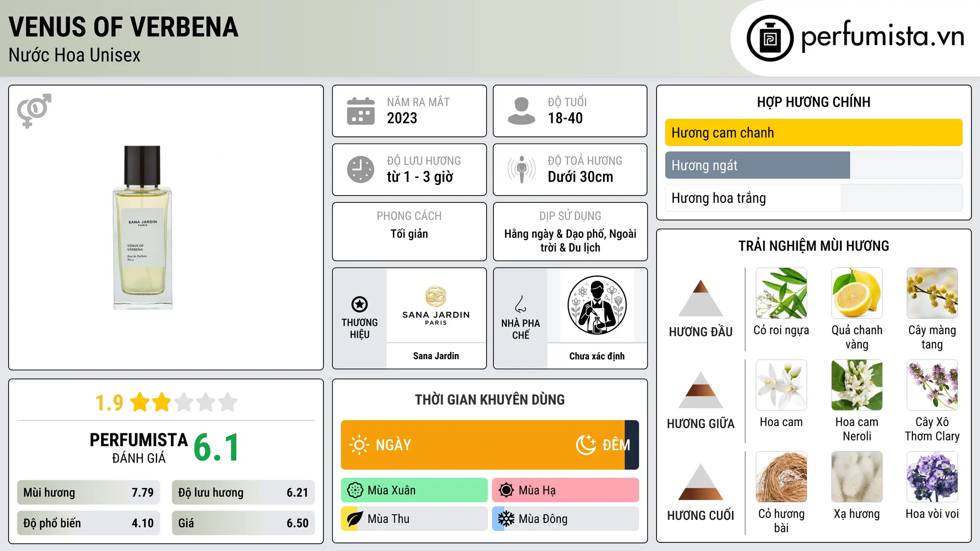980x551 pixels.
Task: Click the yellow Hương cam chanh bar
Action: (x=813, y=132)
